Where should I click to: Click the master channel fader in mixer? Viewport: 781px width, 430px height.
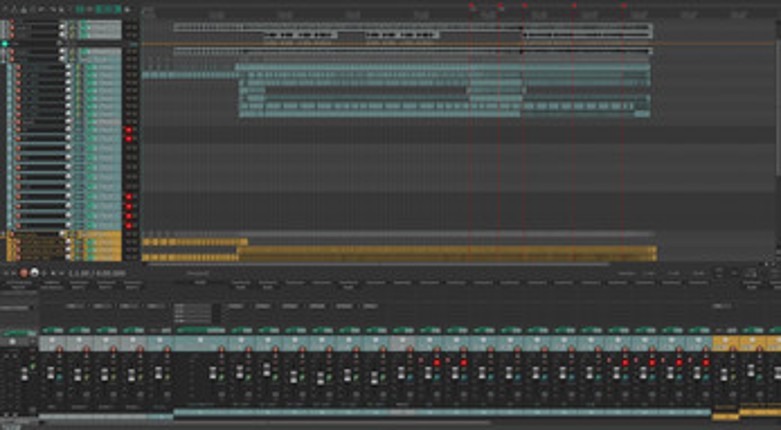24,375
